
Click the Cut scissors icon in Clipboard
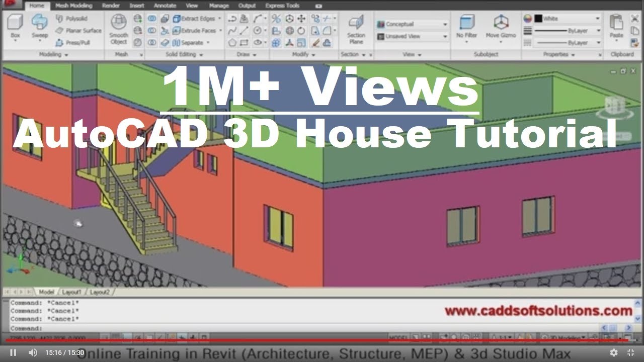pos(635,19)
